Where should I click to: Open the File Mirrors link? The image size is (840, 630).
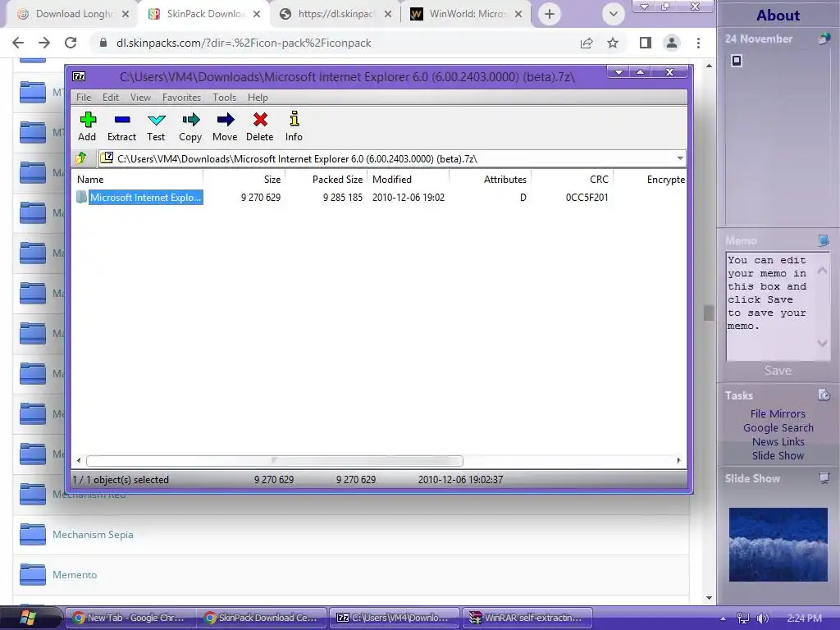coord(778,413)
